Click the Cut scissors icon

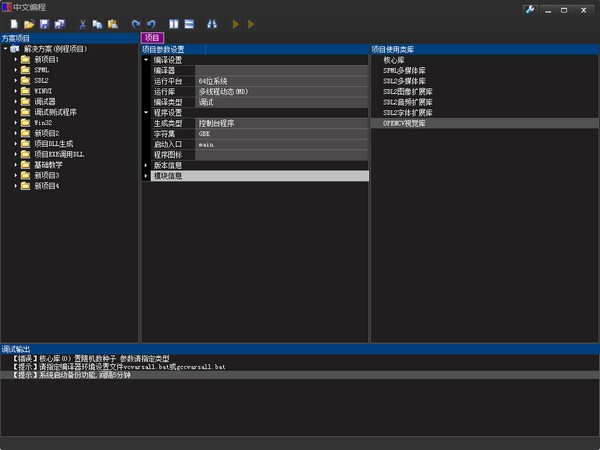[82, 23]
